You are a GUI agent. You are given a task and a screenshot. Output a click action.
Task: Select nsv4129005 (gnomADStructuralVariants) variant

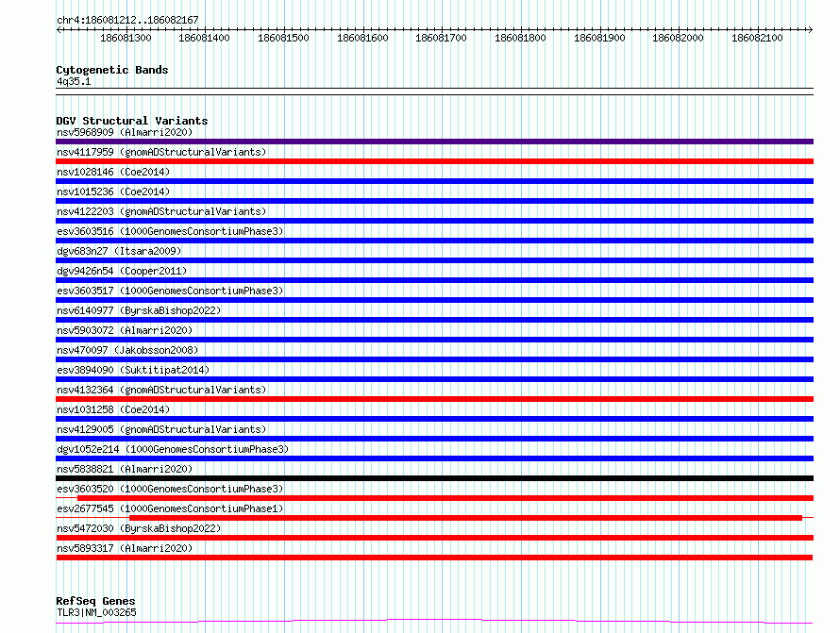tap(161, 429)
